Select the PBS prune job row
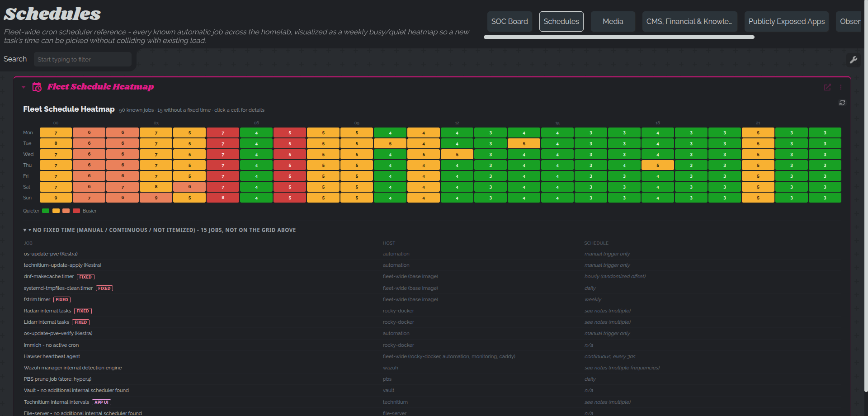The width and height of the screenshot is (868, 416). click(432, 379)
